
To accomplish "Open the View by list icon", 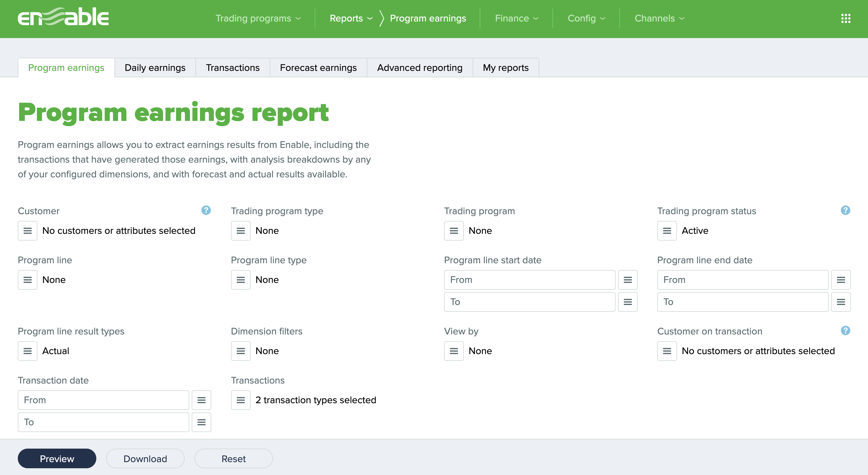I will pyautogui.click(x=454, y=351).
